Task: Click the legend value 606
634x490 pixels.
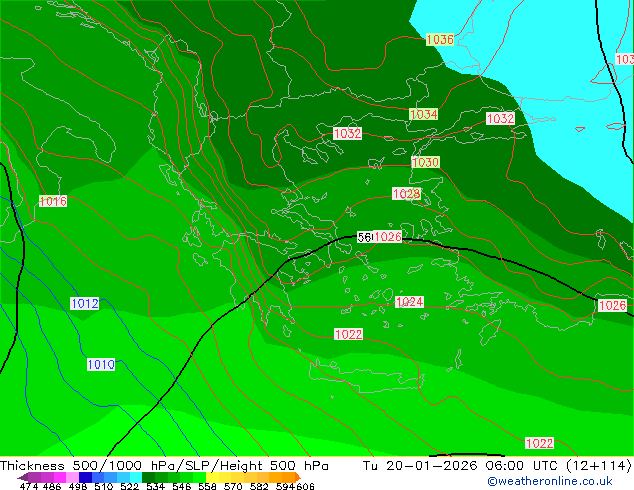Action: [305, 486]
